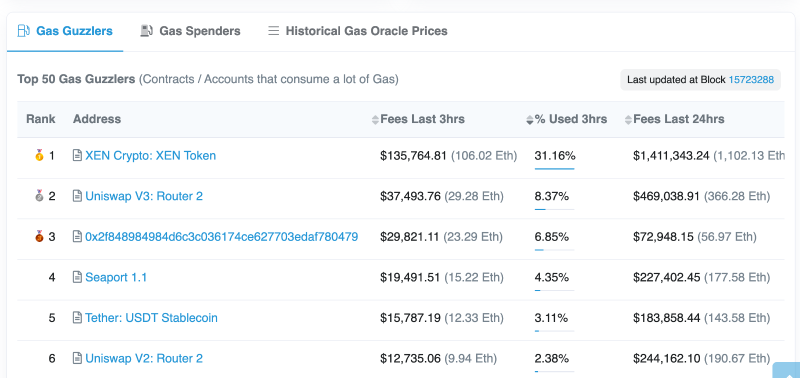The height and width of the screenshot is (378, 800).
Task: Click the scroll-to-top button at bottom right
Action: point(787,371)
